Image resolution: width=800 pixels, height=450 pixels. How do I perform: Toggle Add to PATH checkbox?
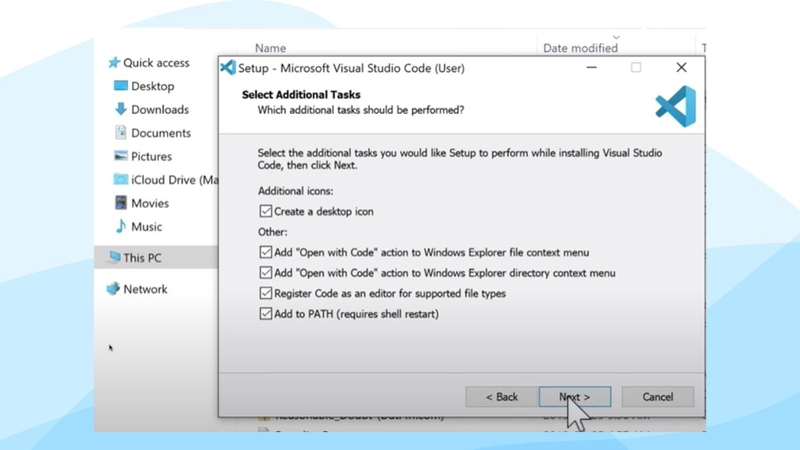[265, 314]
